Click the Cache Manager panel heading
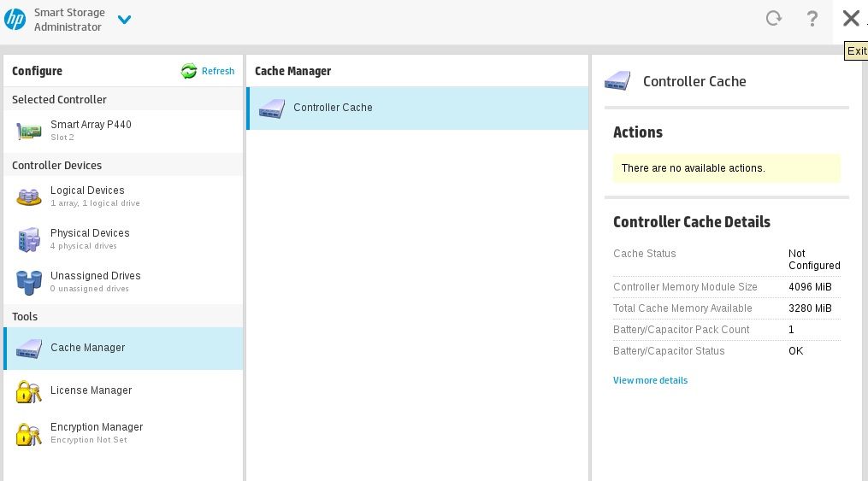868x481 pixels. (x=292, y=71)
